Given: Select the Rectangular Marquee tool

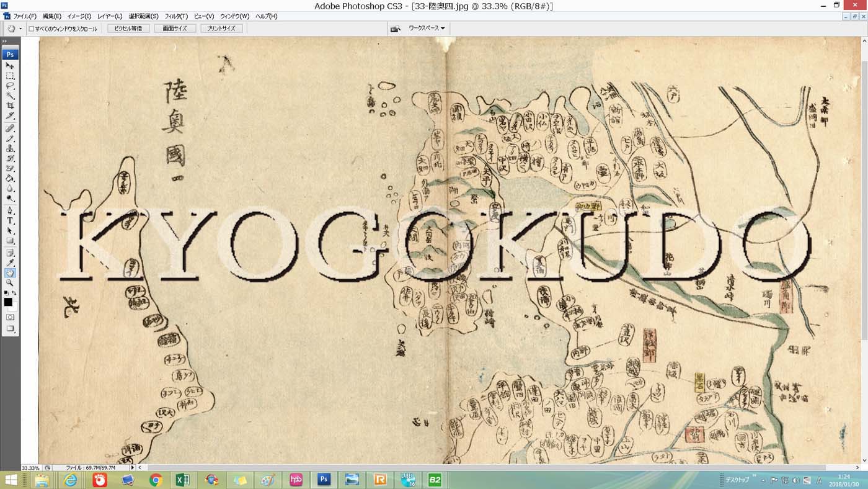Looking at the screenshot, I should 10,76.
